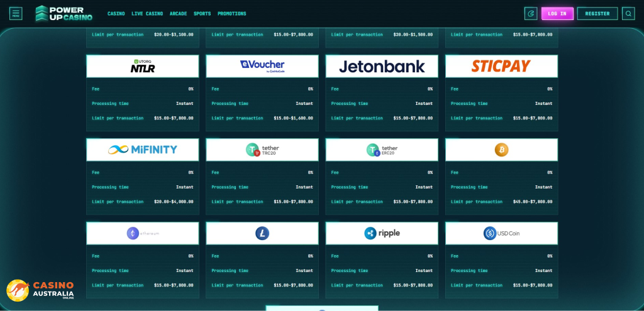Select the Utorg NTLR payment logo
Viewport: 644px width, 311px height.
tap(143, 66)
